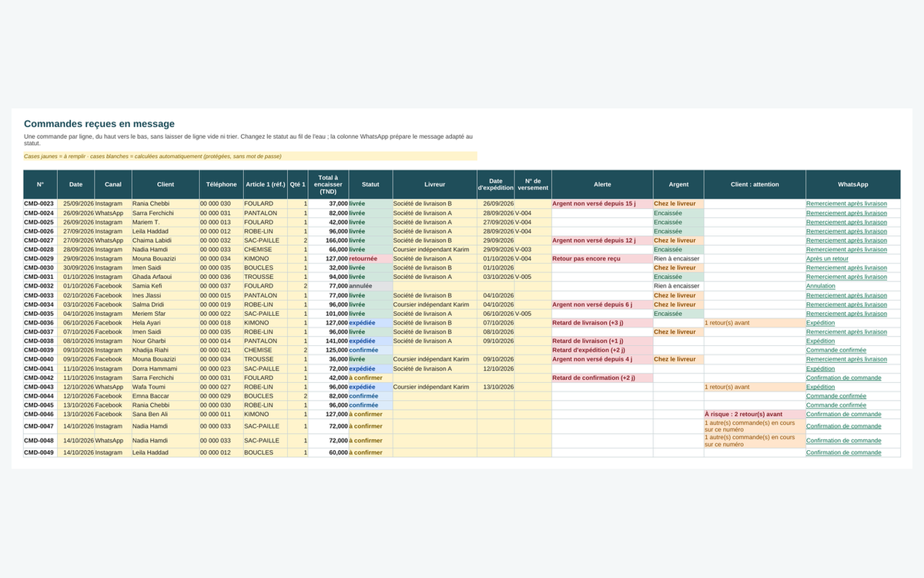The height and width of the screenshot is (578, 924).
Task: Click the 'annulée' status cell
Action: (370, 286)
